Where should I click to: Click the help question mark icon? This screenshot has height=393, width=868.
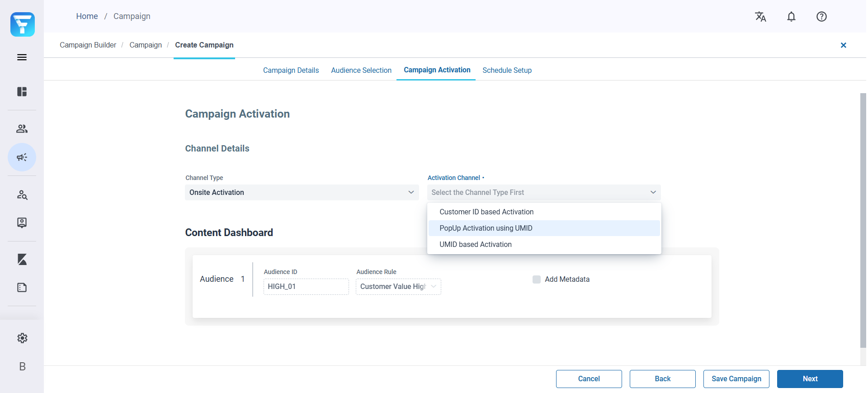(x=821, y=17)
